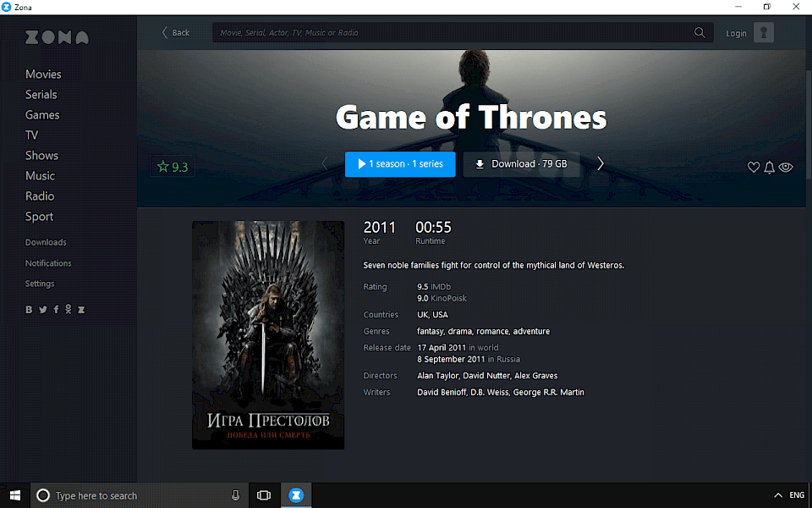Open director Alex Graves' page
The height and width of the screenshot is (508, 812).
click(536, 376)
